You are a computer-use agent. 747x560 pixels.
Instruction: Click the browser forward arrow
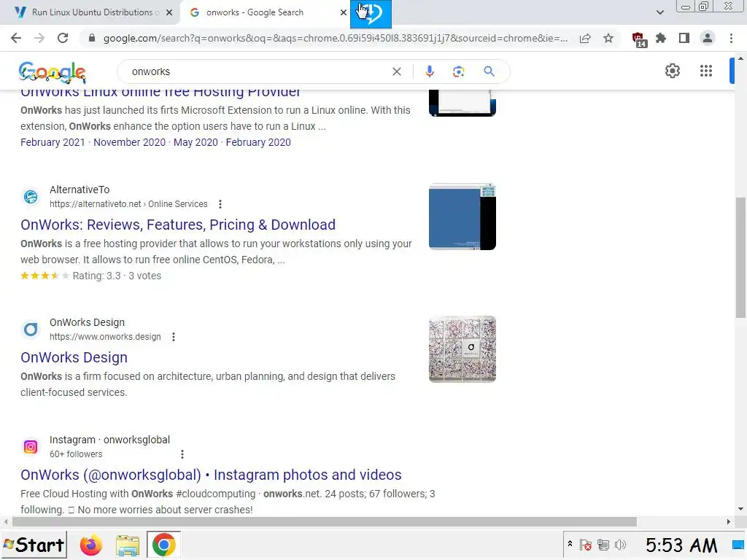[39, 38]
